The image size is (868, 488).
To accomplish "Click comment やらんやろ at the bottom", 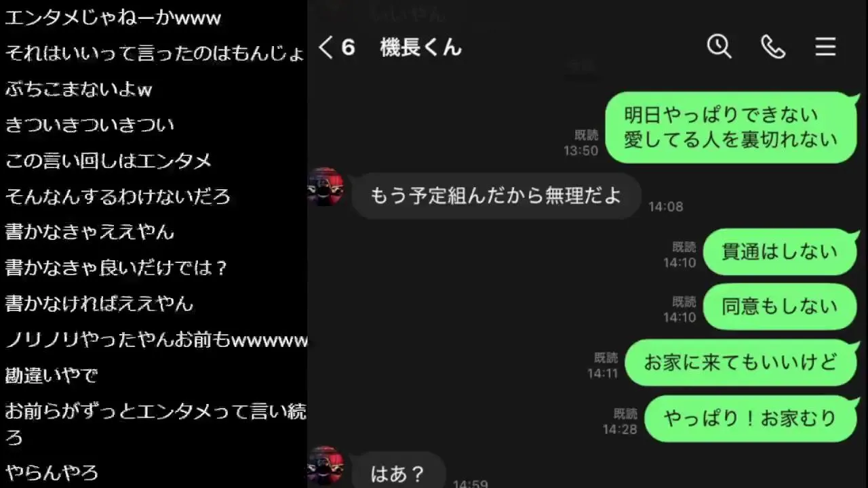I will click(52, 472).
